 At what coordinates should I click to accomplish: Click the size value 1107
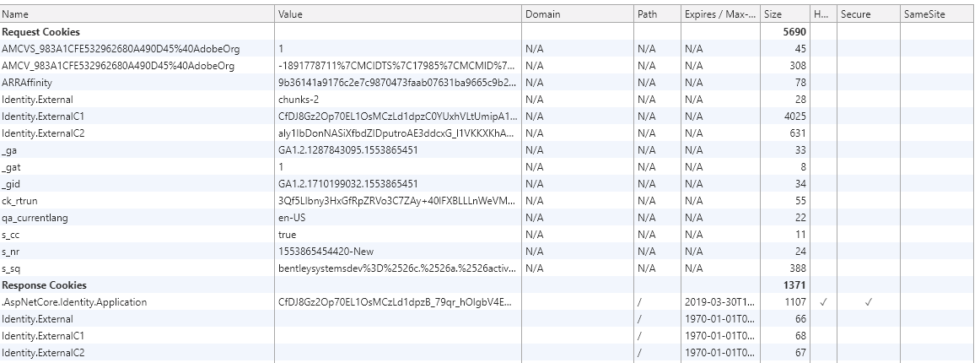pos(795,301)
